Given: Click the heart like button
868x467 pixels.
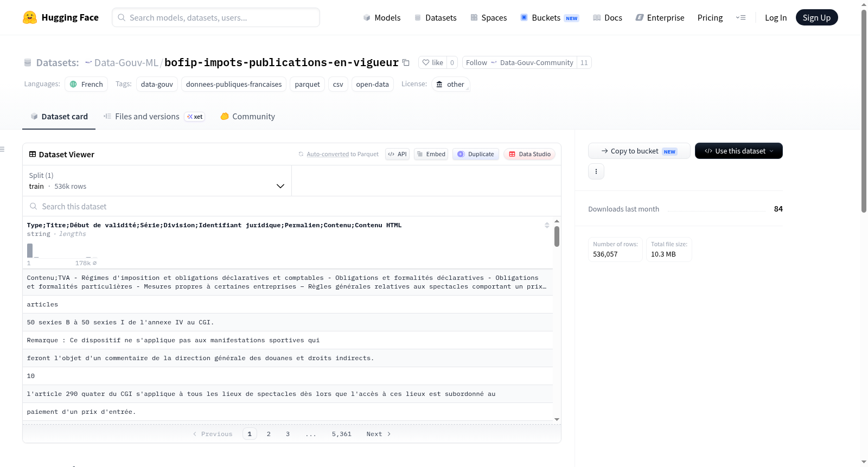Looking at the screenshot, I should point(433,62).
